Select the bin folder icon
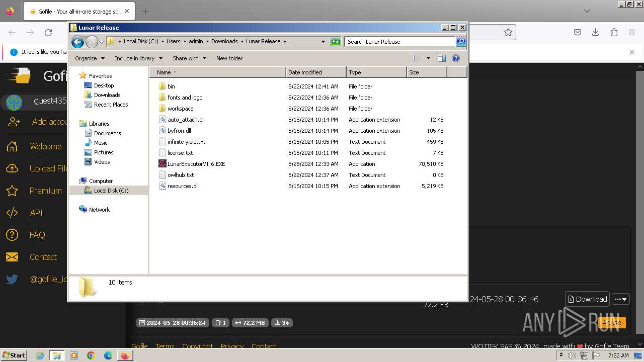This screenshot has width=644, height=362. (162, 86)
